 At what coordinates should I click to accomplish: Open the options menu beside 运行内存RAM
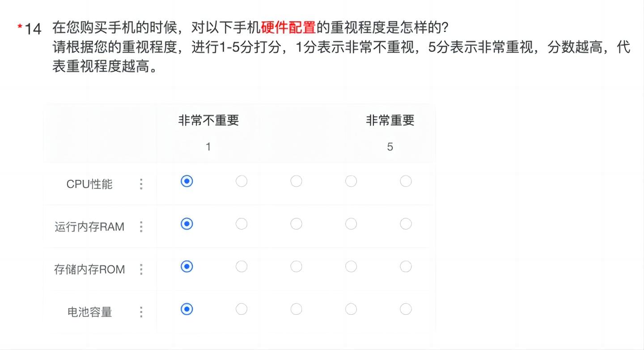(141, 227)
